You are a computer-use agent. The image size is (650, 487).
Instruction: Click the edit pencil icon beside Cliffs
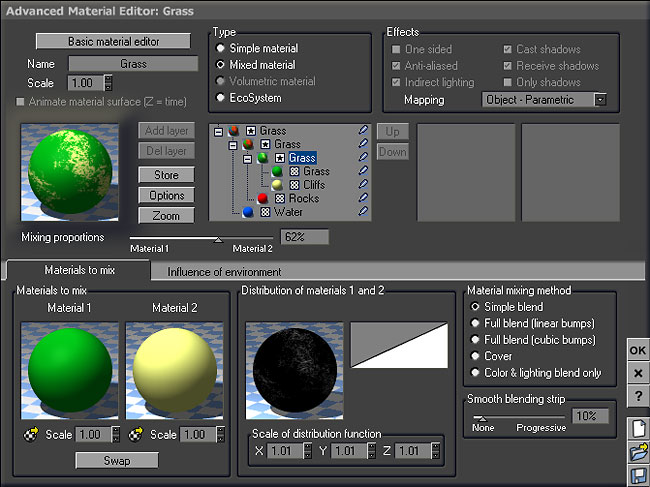click(363, 185)
